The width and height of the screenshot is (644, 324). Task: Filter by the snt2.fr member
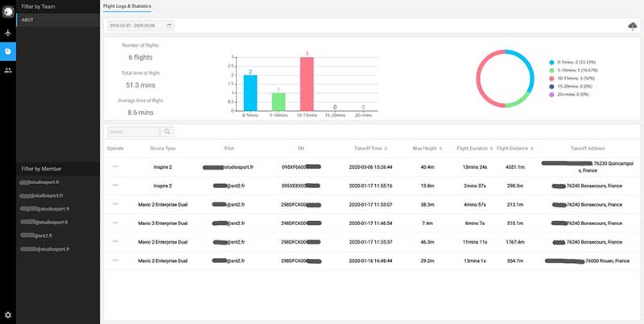click(x=36, y=236)
